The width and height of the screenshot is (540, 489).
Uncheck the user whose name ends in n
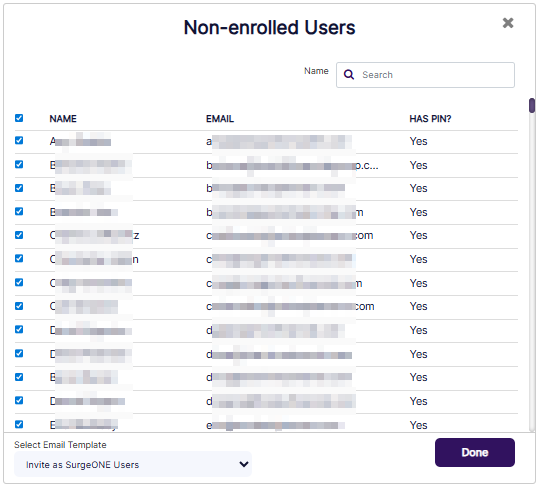(19, 258)
